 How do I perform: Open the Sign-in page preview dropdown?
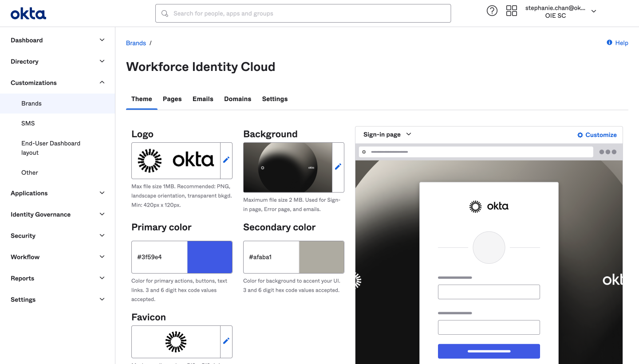pos(387,134)
